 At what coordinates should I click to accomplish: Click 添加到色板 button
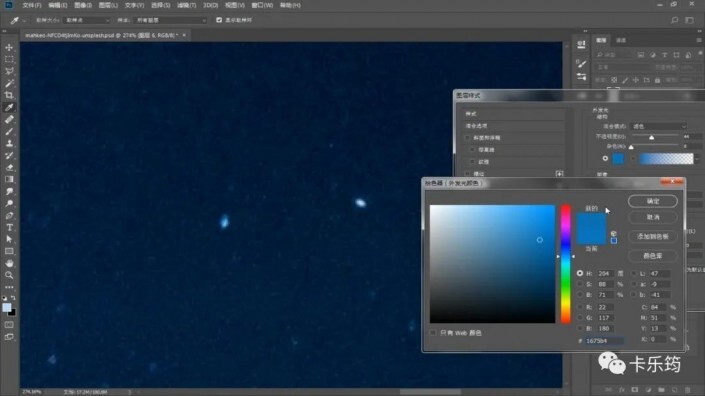coord(653,236)
